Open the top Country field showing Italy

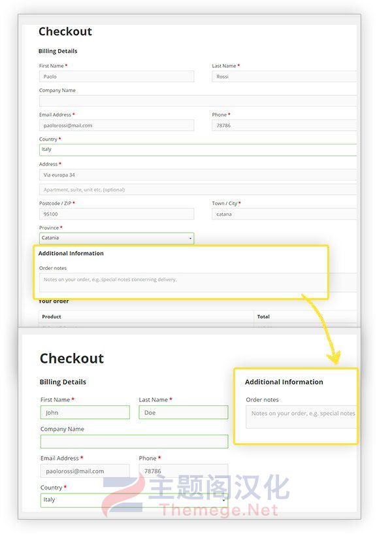(198, 150)
